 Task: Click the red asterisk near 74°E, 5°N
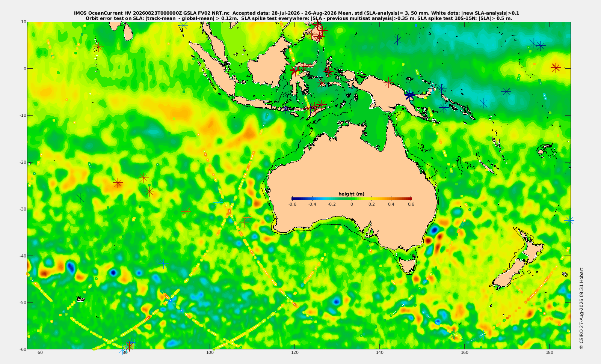pos(98,47)
